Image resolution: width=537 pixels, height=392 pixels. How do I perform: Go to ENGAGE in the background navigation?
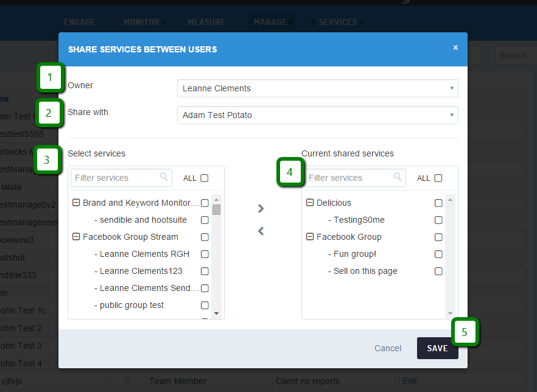pyautogui.click(x=79, y=23)
